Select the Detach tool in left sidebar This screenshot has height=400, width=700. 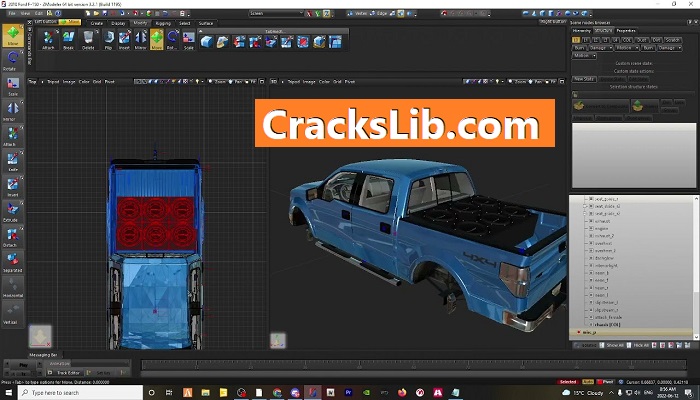coord(12,236)
